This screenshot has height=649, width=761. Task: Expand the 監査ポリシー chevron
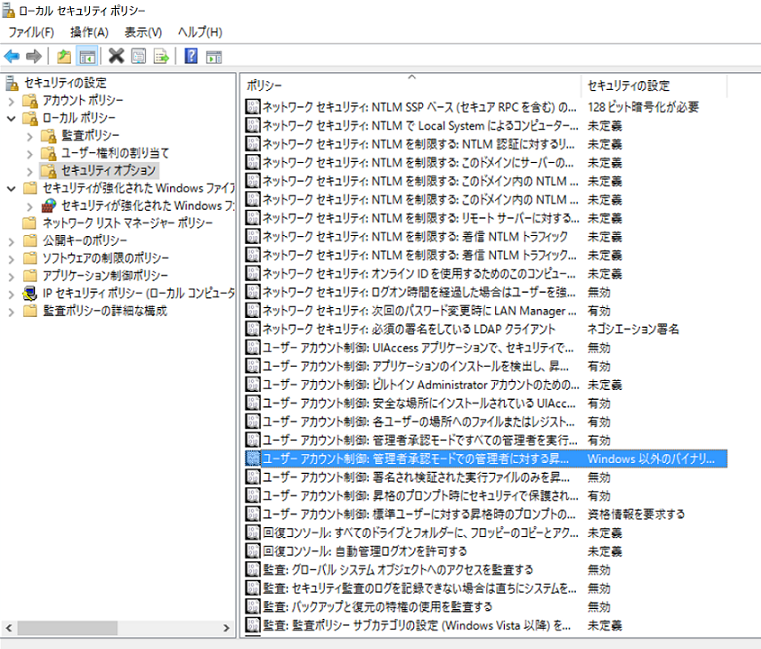(30, 136)
